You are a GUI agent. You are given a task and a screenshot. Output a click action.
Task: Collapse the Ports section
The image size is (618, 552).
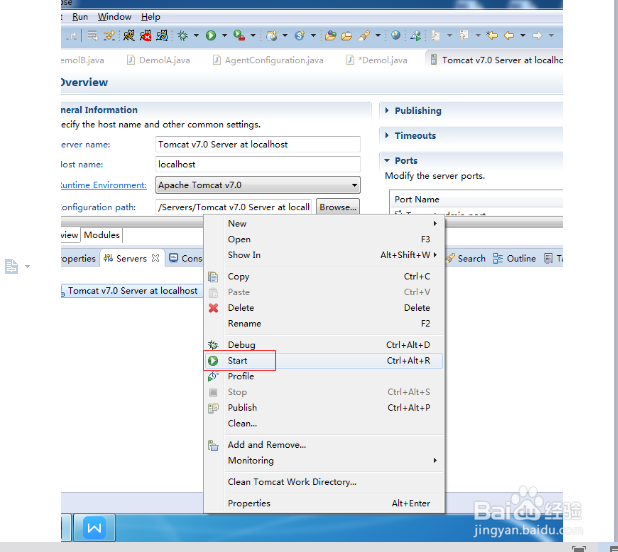pos(387,160)
